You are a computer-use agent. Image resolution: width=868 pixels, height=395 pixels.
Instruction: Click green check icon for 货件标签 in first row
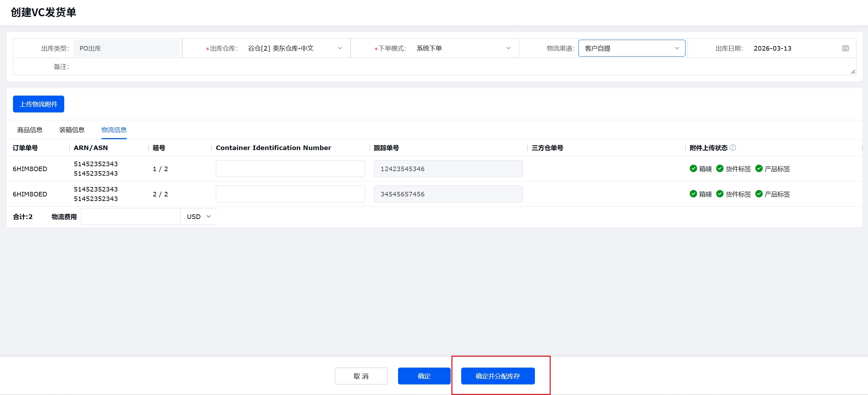tap(720, 169)
